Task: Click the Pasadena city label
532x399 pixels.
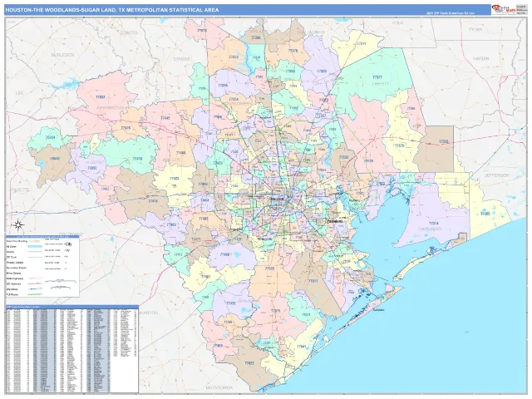Action: (x=334, y=221)
